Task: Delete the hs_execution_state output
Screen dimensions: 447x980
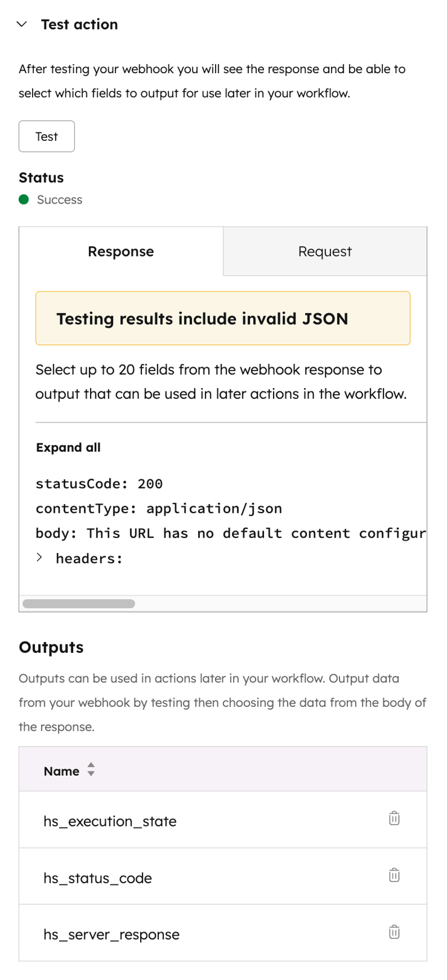Action: click(394, 818)
